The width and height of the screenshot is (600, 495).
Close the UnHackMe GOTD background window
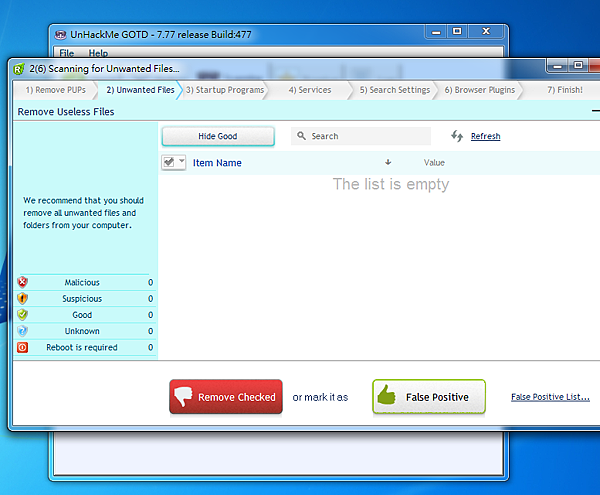click(486, 31)
